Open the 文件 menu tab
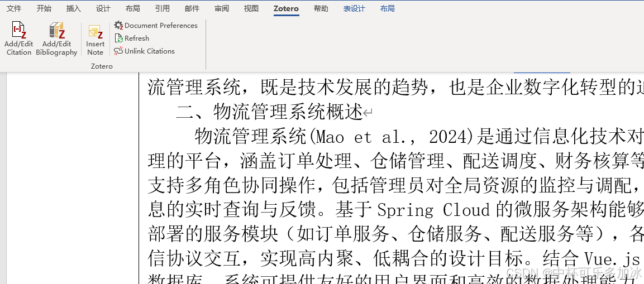This screenshot has height=284, width=644. [13, 8]
